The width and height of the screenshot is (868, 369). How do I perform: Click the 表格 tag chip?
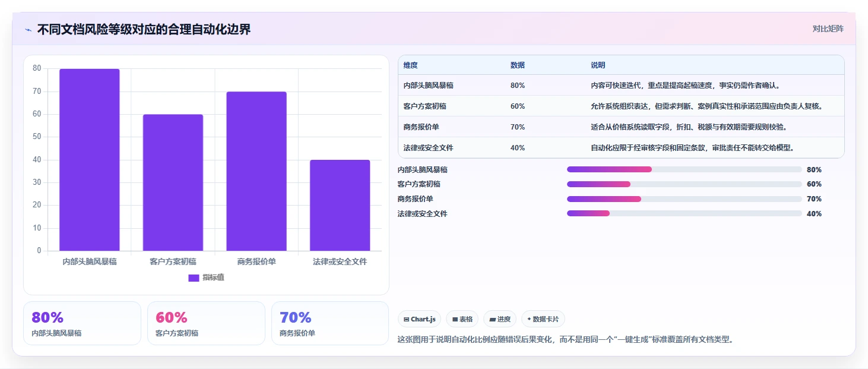click(x=462, y=319)
